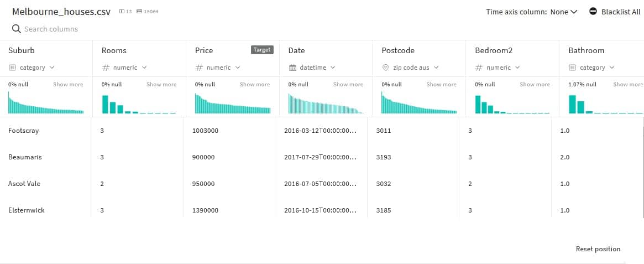Click the Date calendar type icon
Viewport: 644px width, 264px height.
(x=292, y=68)
